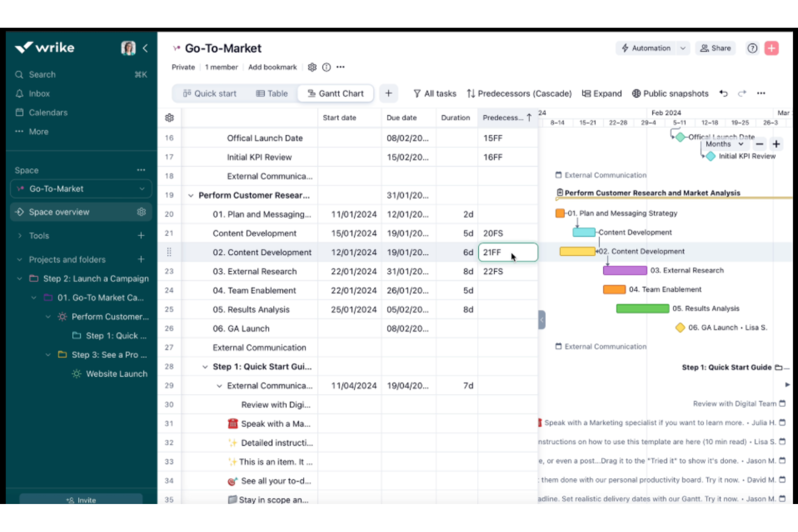Open the more options ellipsis menu in the toolbar
The height and width of the screenshot is (532, 798).
click(x=761, y=93)
